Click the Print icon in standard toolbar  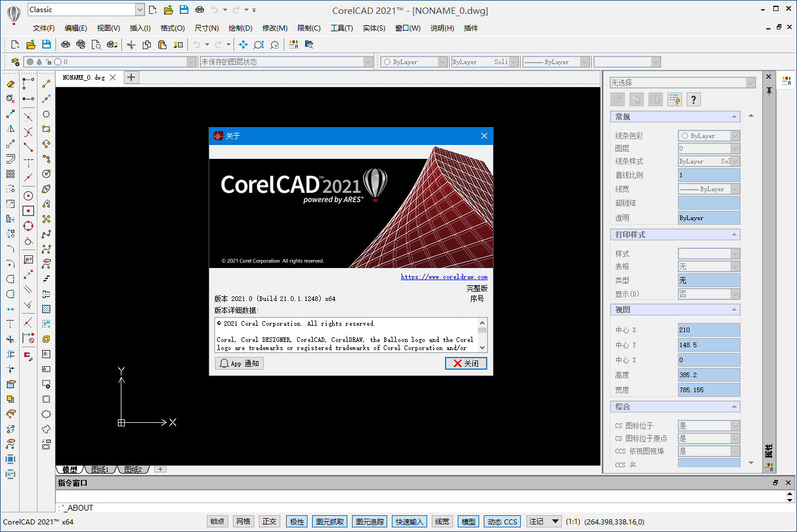(65, 44)
